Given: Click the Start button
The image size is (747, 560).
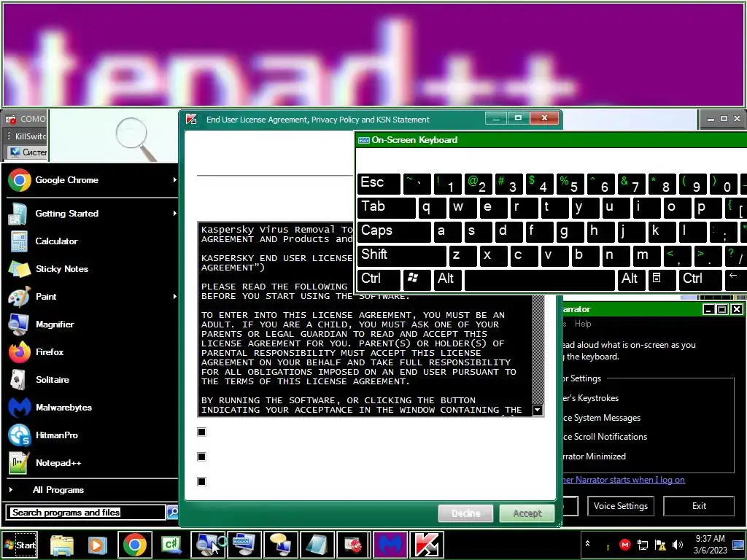Looking at the screenshot, I should click(20, 545).
